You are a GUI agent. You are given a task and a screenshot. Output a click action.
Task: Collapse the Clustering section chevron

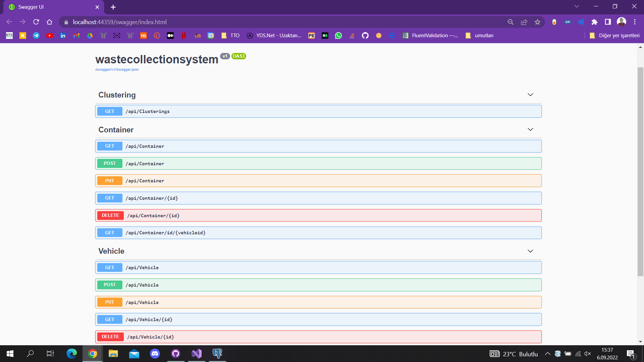[530, 95]
